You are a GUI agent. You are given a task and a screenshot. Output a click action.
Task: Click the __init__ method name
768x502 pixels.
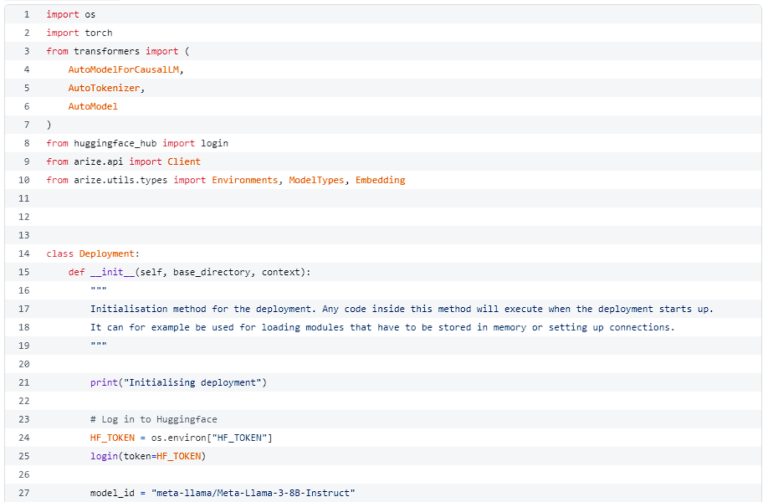coord(112,272)
